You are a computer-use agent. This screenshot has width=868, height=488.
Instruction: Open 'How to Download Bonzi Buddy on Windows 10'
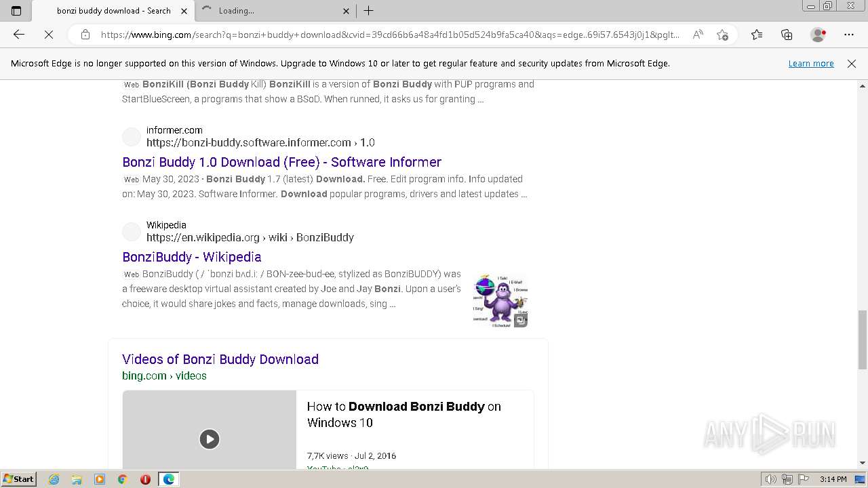pos(403,414)
